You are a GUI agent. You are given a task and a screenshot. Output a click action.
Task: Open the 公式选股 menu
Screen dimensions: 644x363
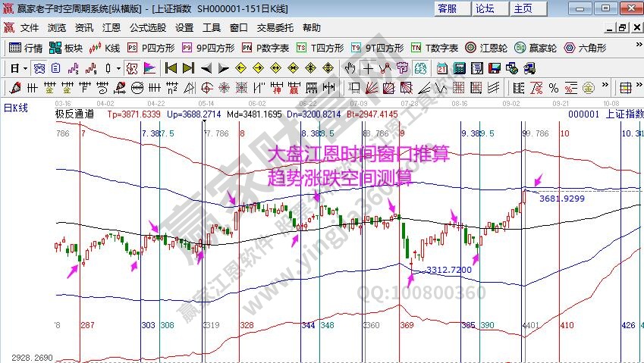[x=147, y=28]
